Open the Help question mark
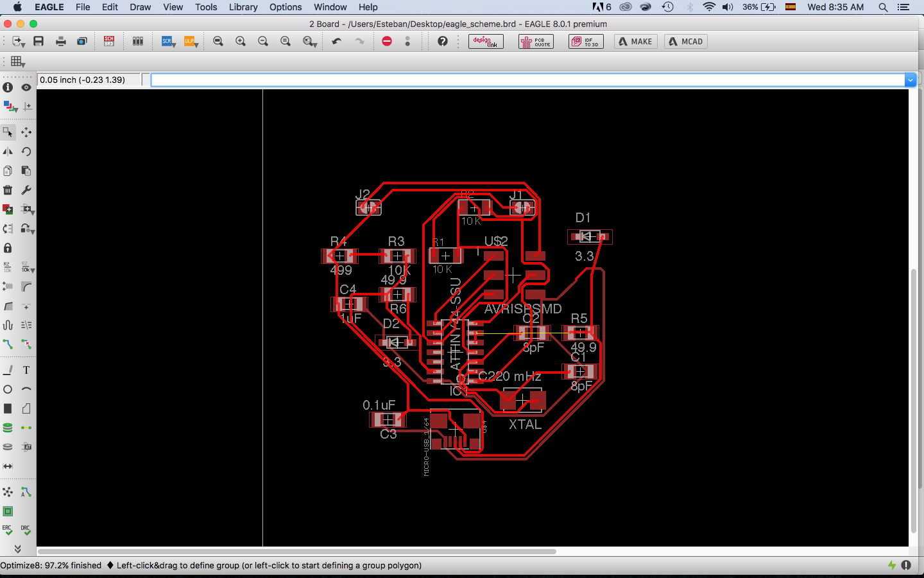Image resolution: width=924 pixels, height=578 pixels. pyautogui.click(x=443, y=41)
